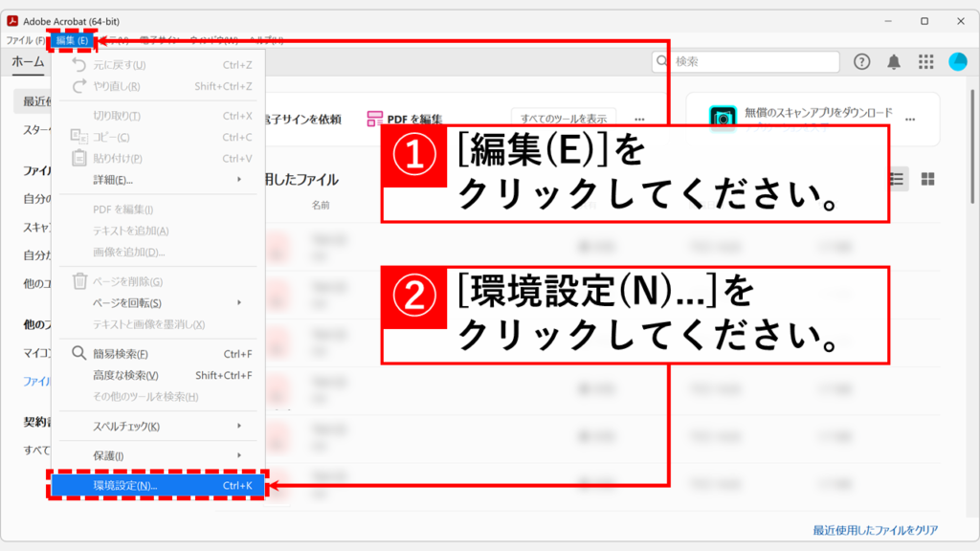Switch to the ホーム tab
Viewport: 980px width, 551px height.
pos(28,62)
